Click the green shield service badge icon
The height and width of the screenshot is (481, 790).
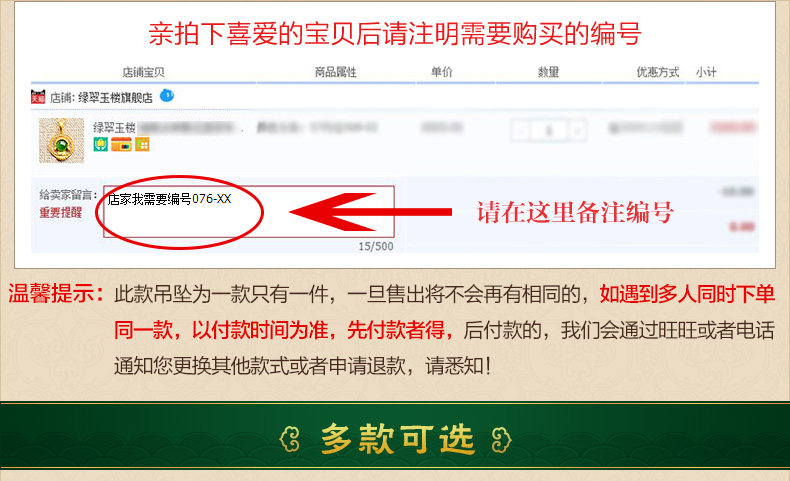(100, 145)
